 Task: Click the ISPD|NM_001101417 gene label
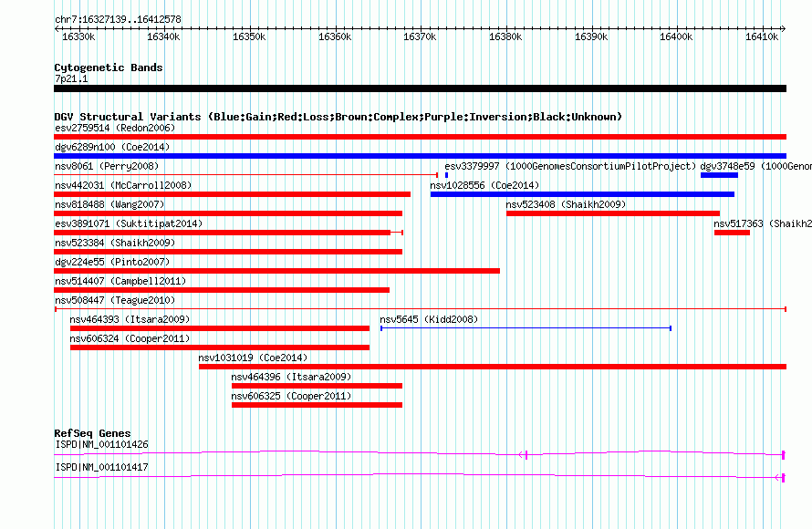pos(101,467)
